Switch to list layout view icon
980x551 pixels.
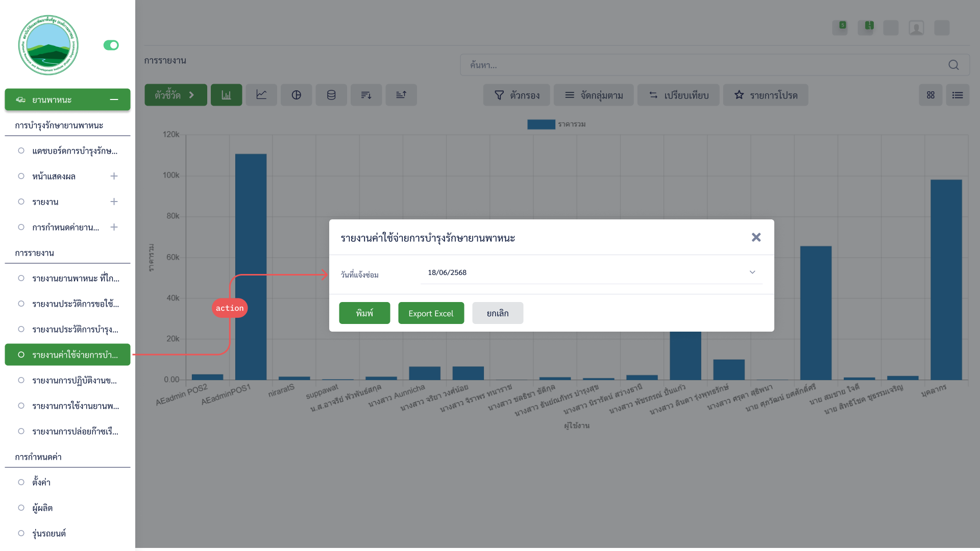click(x=958, y=95)
